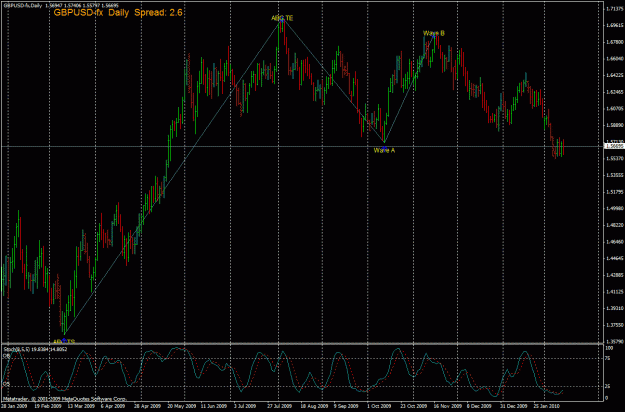Click the blue marker at the ABC TE peak
625x412 pixels.
coord(282,19)
